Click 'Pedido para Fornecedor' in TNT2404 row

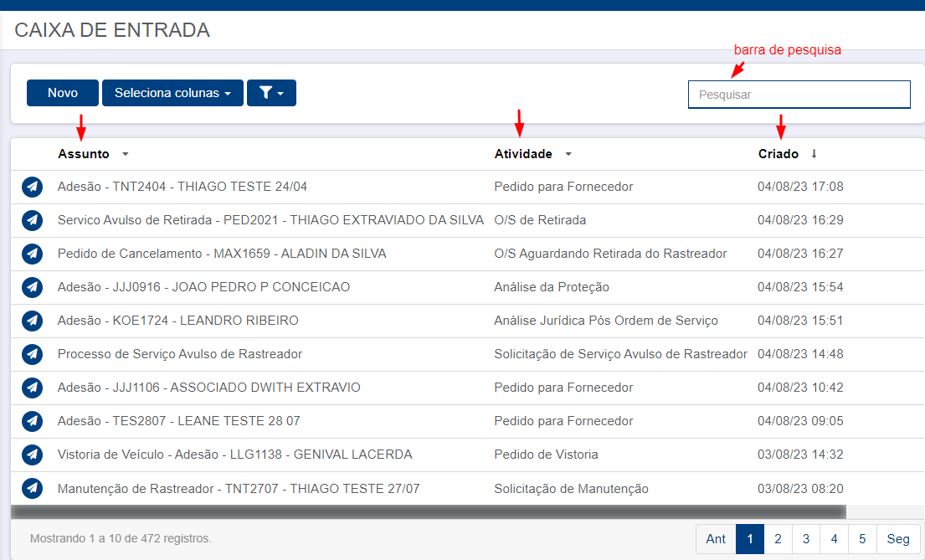click(563, 187)
